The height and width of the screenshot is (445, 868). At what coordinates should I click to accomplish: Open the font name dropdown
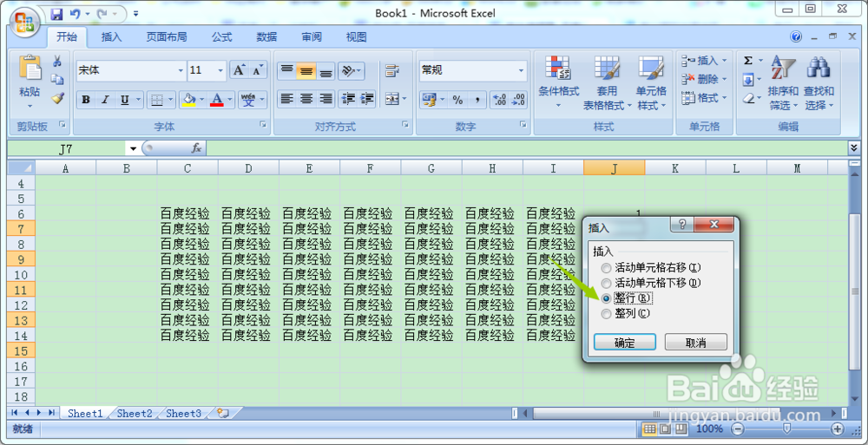tap(181, 71)
